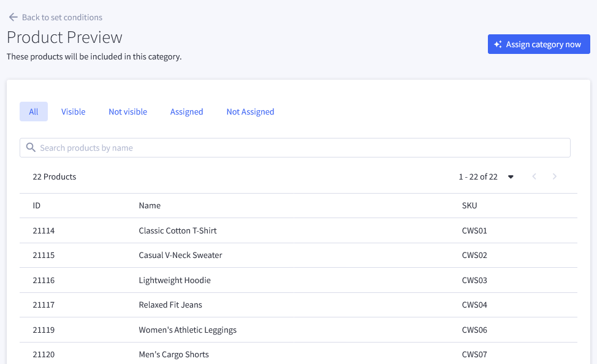Focus the Search products by name field
The height and width of the screenshot is (364, 597).
click(x=295, y=148)
